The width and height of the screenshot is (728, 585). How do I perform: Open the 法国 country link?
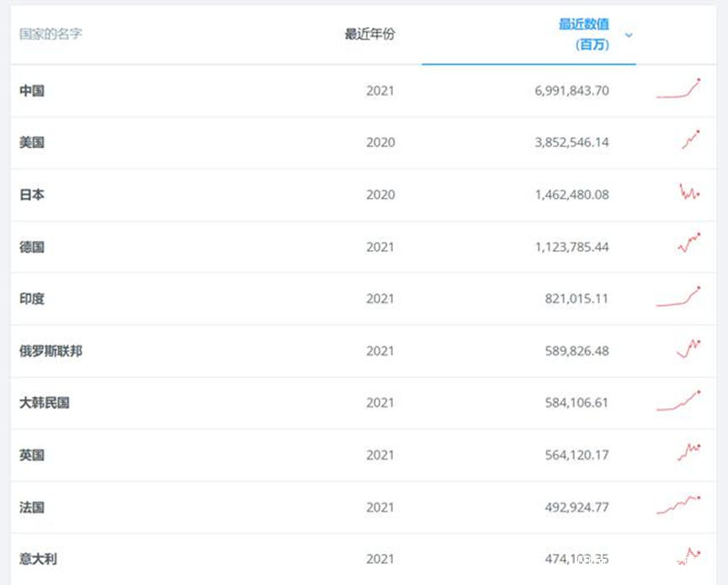point(32,508)
